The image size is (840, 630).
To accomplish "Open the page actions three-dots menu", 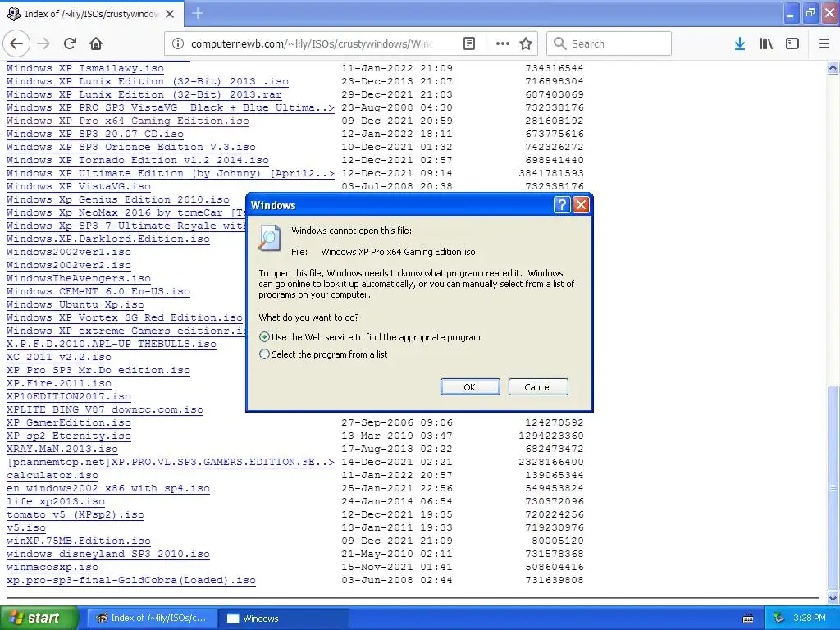I will pos(503,44).
